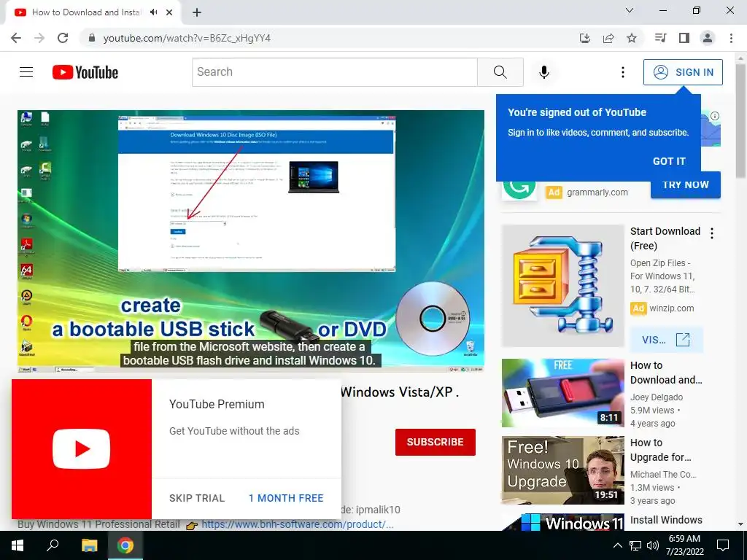The image size is (747, 560).
Task: Open Joey Delgado's 8:11 video thumbnail
Action: pos(562,393)
